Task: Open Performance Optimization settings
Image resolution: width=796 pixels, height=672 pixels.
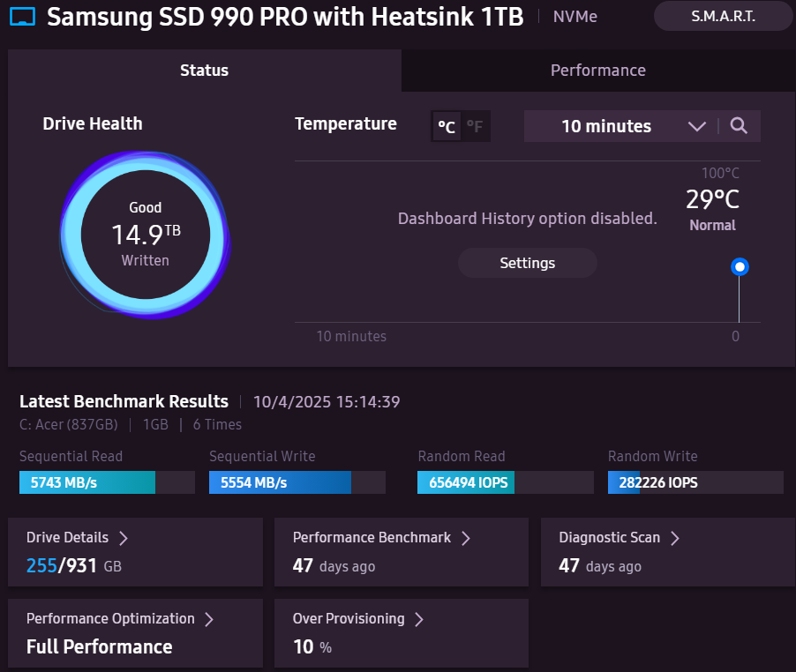Action: (135, 633)
